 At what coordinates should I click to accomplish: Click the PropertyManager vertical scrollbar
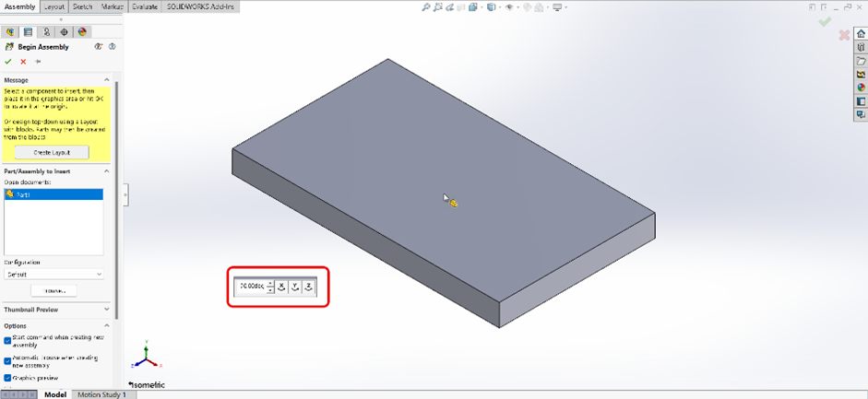click(x=117, y=198)
